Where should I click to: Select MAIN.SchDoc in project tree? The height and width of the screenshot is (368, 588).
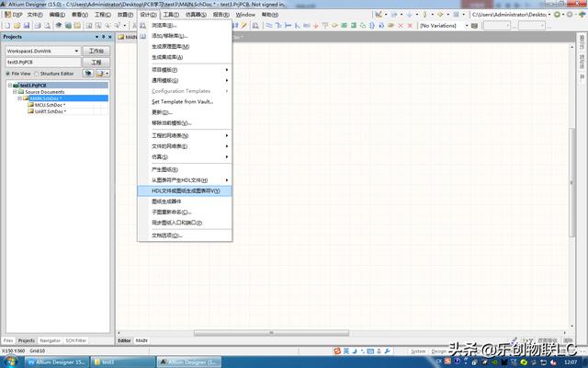coord(46,98)
